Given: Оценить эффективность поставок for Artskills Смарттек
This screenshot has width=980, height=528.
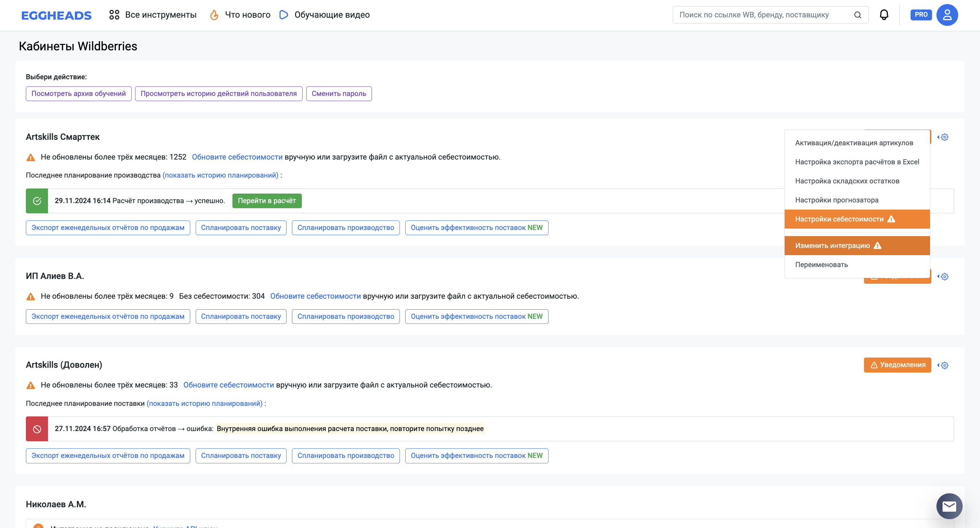Looking at the screenshot, I should [x=477, y=228].
